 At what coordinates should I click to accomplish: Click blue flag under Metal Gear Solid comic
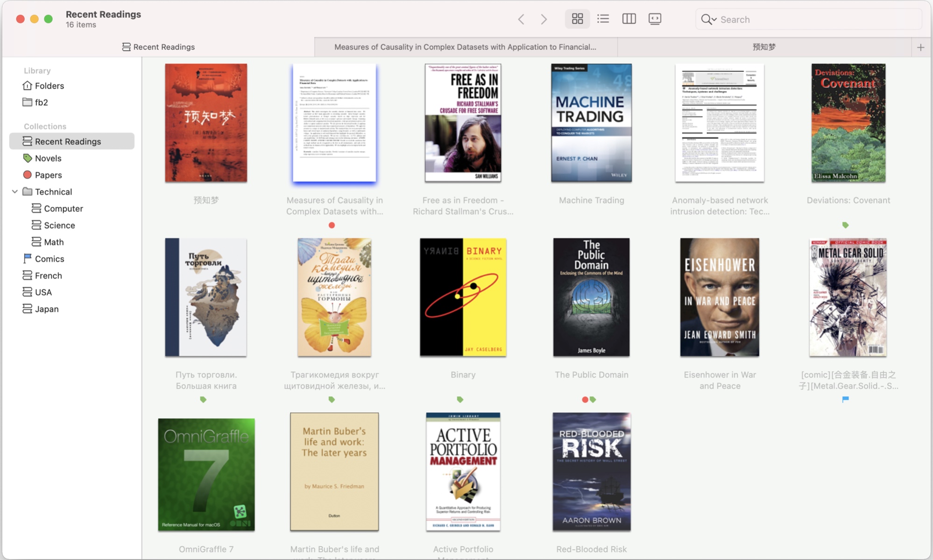tap(845, 399)
